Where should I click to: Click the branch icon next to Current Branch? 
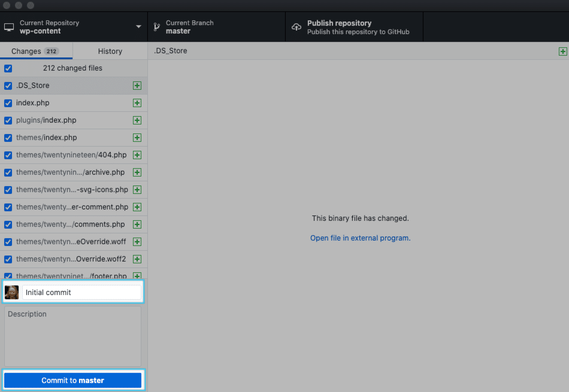(157, 27)
